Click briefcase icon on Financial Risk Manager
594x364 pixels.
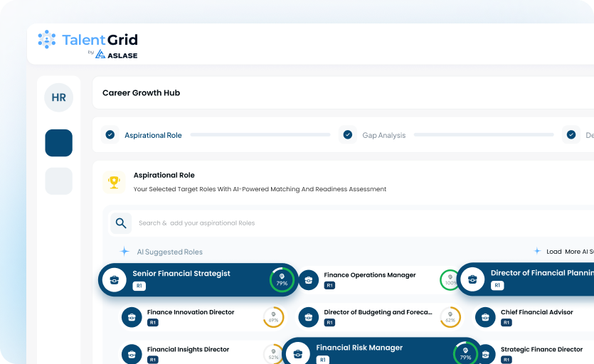click(298, 353)
